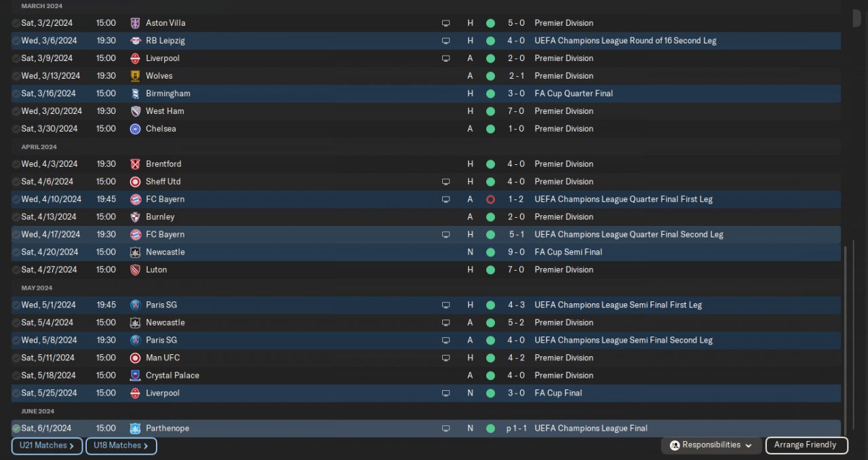Click the Birmingham club badge
Screen dimensions: 868x460
136,94
